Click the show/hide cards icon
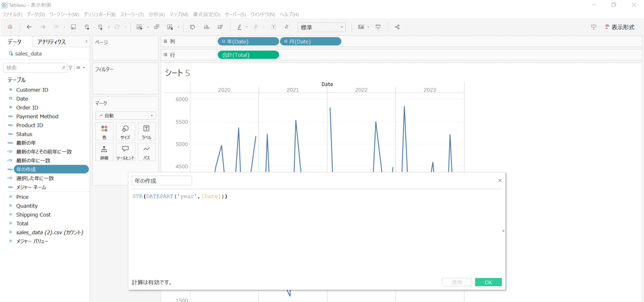 point(361,27)
